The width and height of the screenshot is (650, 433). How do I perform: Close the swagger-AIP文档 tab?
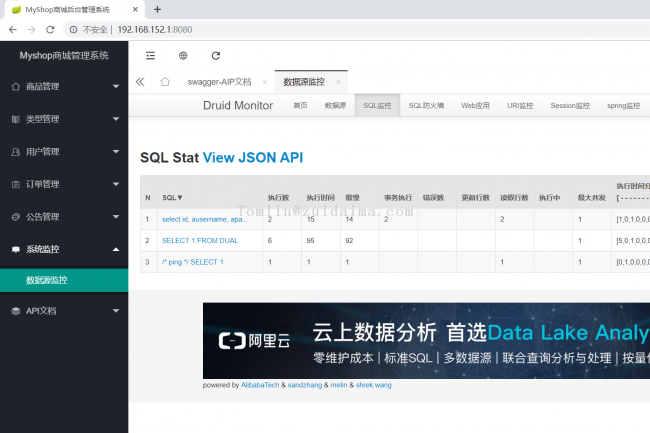click(264, 82)
